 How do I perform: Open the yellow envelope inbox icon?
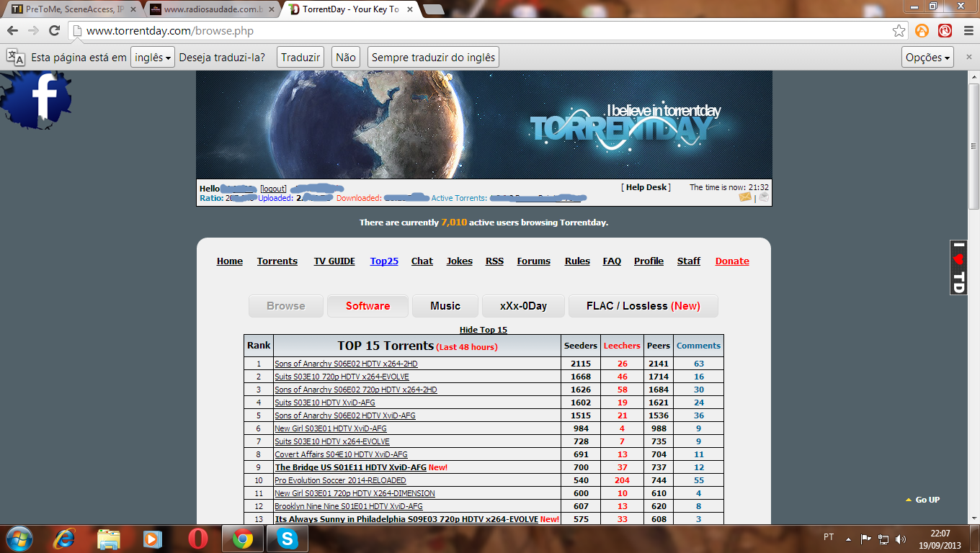pos(745,197)
